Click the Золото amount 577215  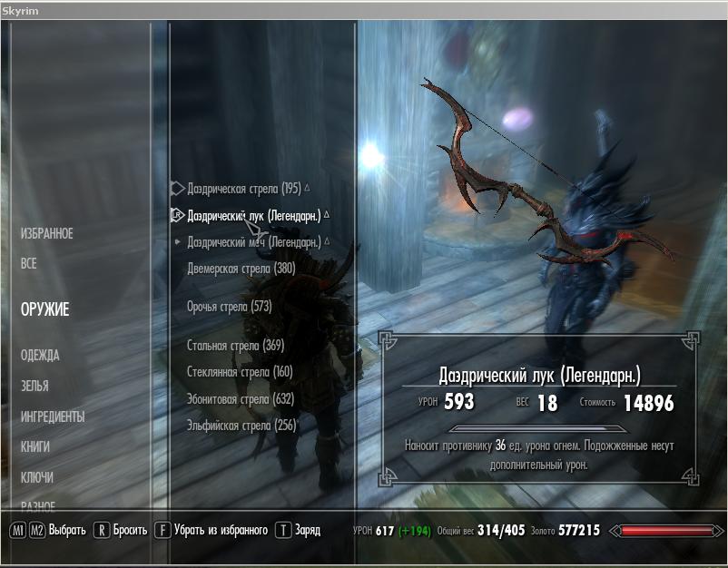coord(579,530)
